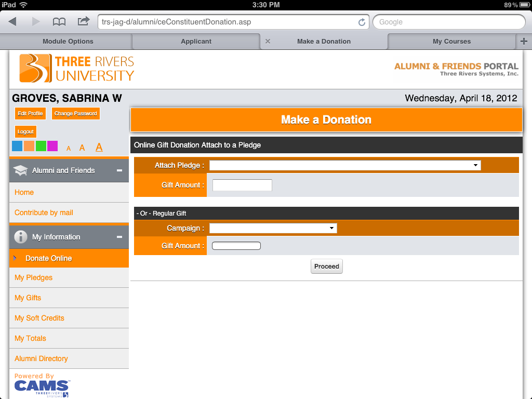Switch to the My Courses tab
532x399 pixels.
pyautogui.click(x=451, y=42)
